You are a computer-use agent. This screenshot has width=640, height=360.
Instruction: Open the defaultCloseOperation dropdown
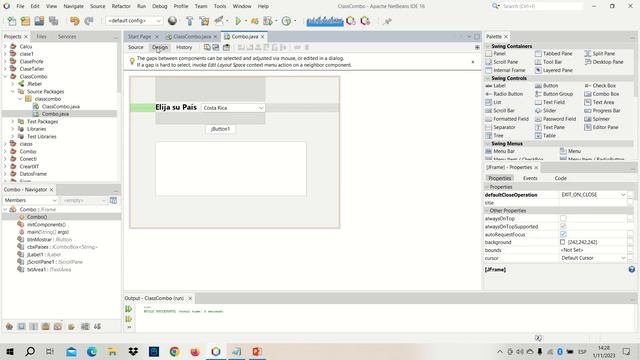click(x=623, y=195)
